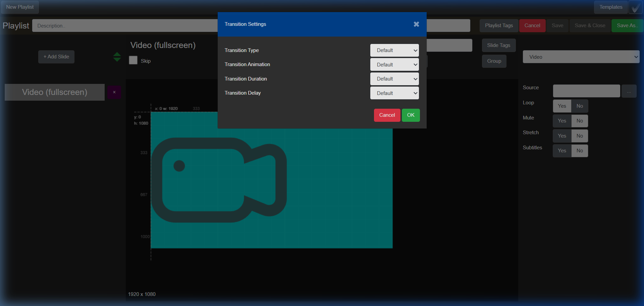
Task: Open the Video content type dropdown
Action: pyautogui.click(x=581, y=57)
